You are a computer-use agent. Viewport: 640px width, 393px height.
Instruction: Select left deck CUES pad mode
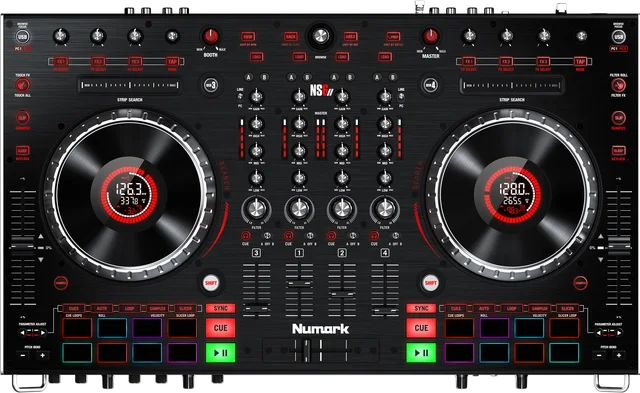74,308
